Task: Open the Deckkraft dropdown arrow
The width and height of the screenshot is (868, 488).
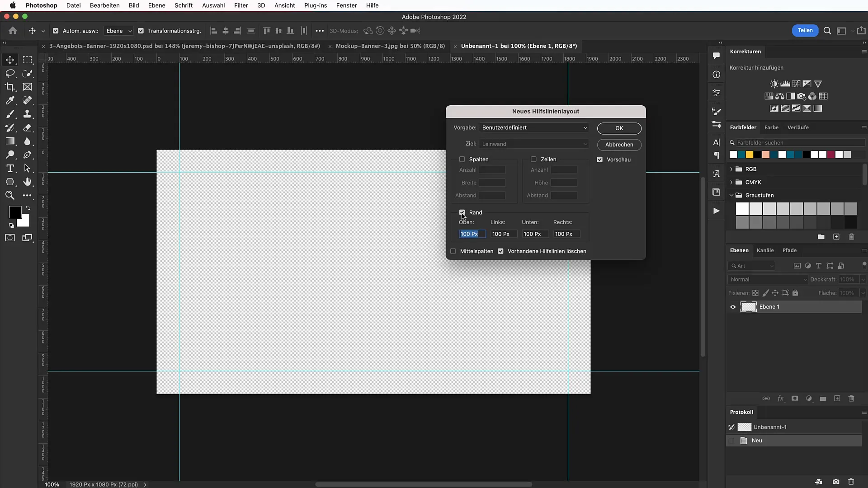Action: [863, 279]
